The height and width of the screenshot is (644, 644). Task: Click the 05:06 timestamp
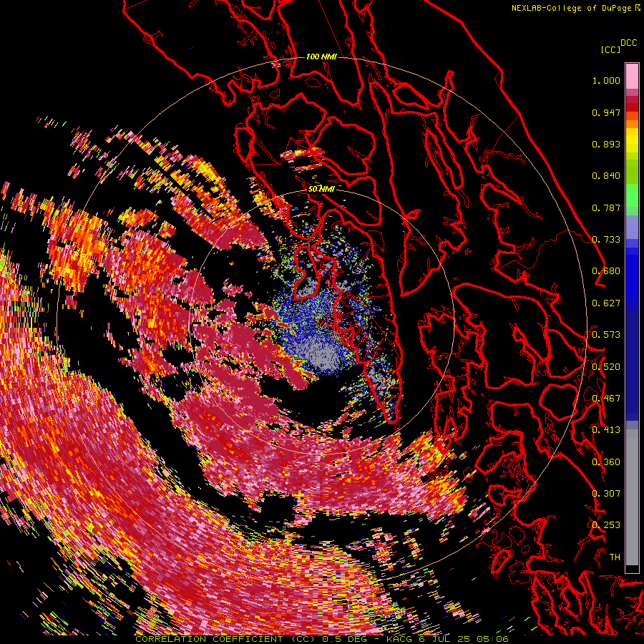(x=493, y=639)
